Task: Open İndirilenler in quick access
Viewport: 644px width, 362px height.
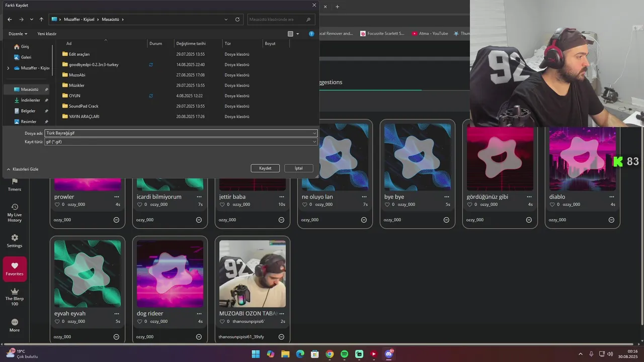Action: tap(30, 100)
